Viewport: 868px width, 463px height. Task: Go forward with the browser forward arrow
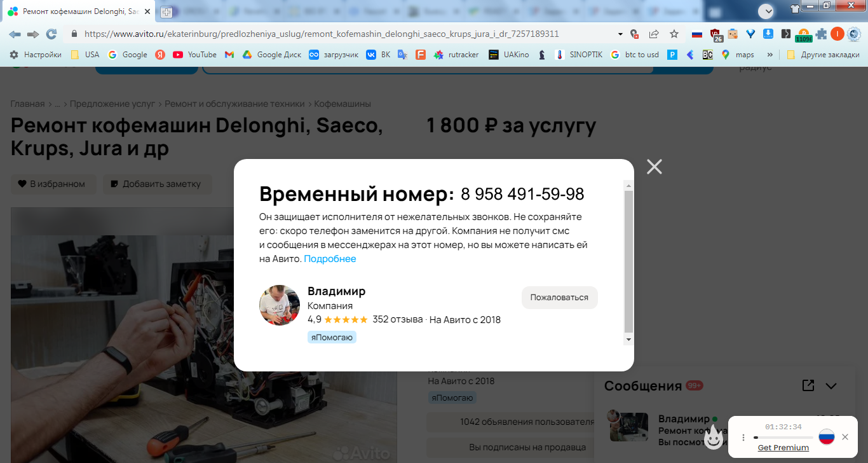(32, 34)
